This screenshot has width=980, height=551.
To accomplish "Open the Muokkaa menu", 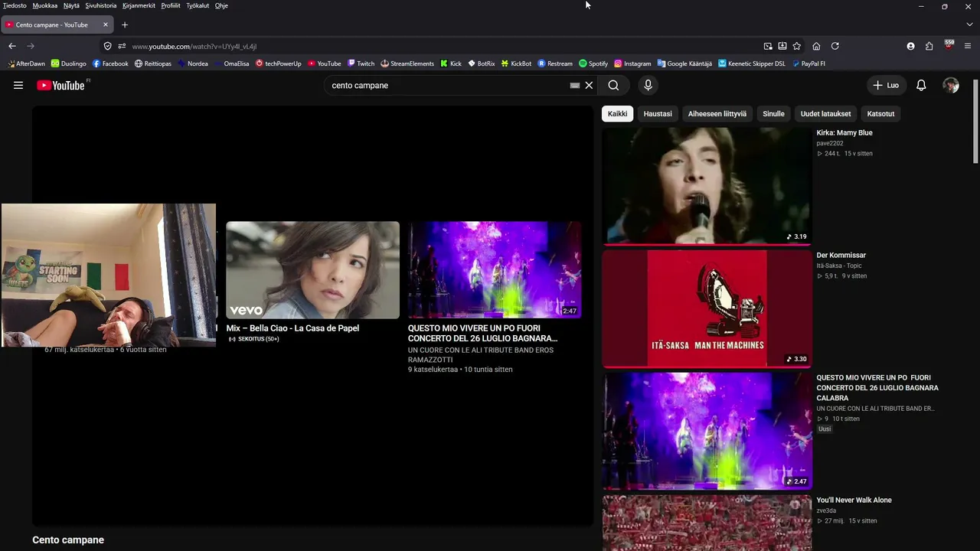I will [45, 5].
